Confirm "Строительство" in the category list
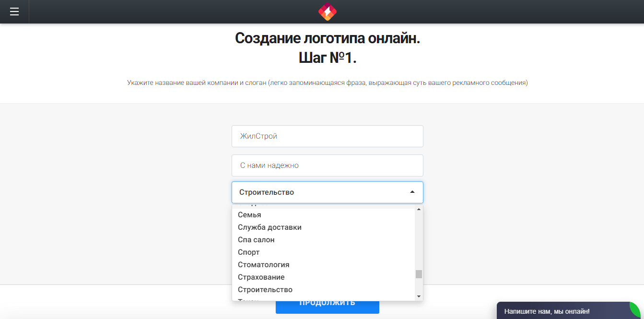Screen dimensions: 644x319 click(265, 289)
